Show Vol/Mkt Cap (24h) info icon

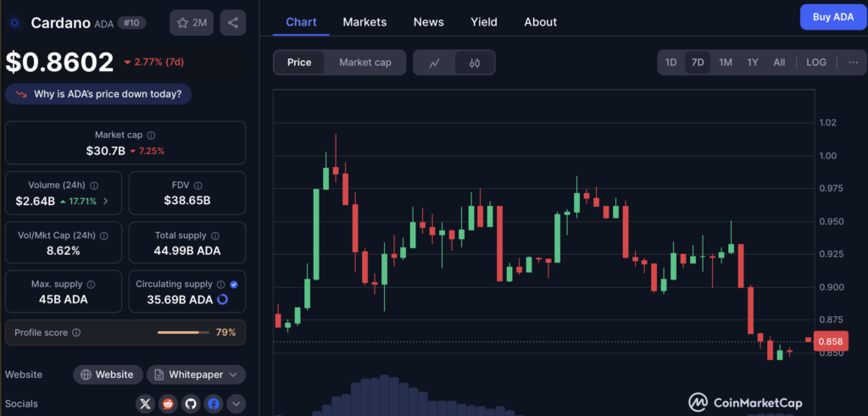103,236
